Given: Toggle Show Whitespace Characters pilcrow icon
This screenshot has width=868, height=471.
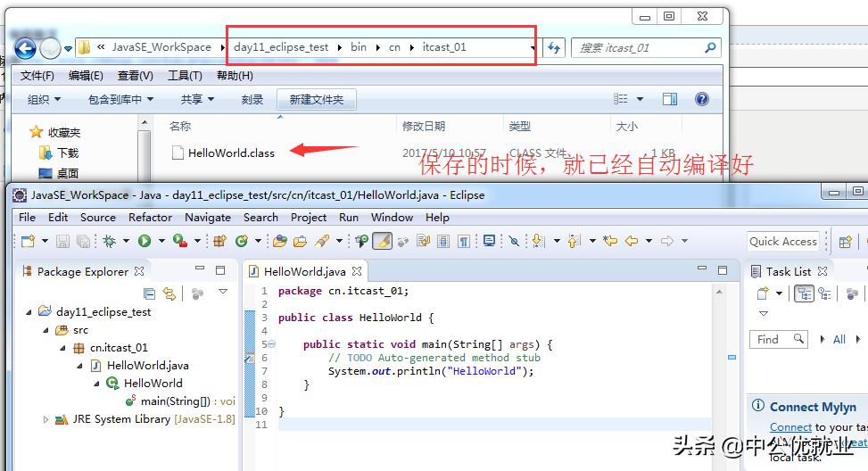Looking at the screenshot, I should tap(464, 241).
